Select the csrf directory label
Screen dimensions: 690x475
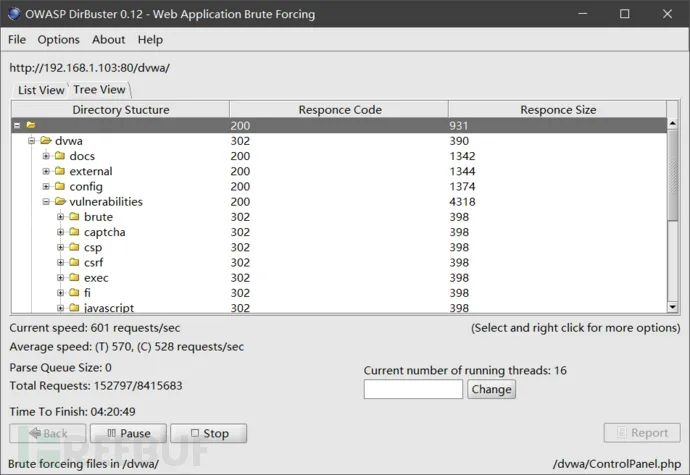click(93, 262)
